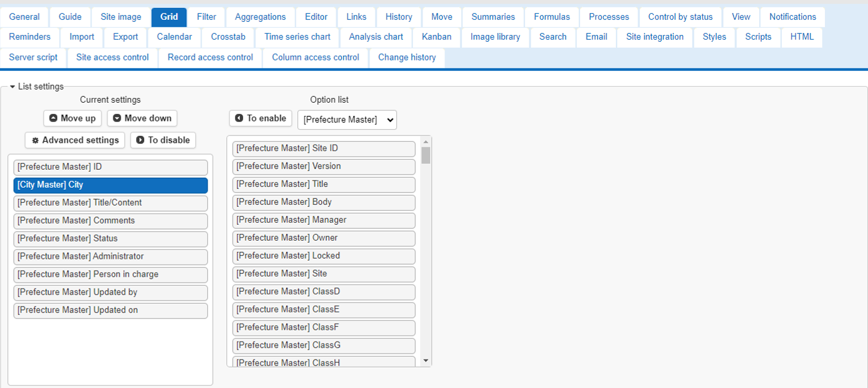Select [Prefecture Master] Title/Content item
Screen dimensions: 868x388
click(111, 203)
